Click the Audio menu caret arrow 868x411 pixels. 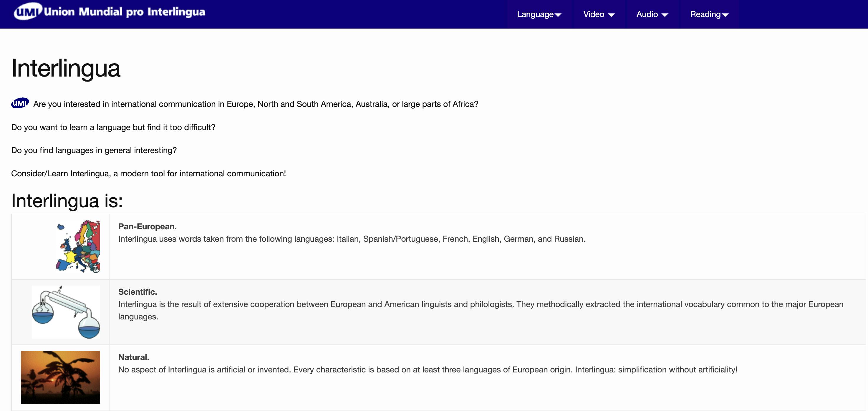(665, 15)
